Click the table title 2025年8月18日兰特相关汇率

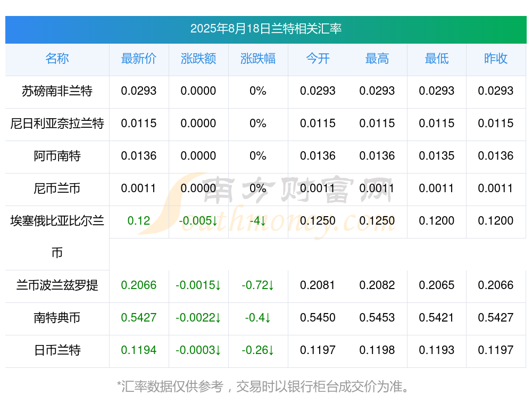266,29
